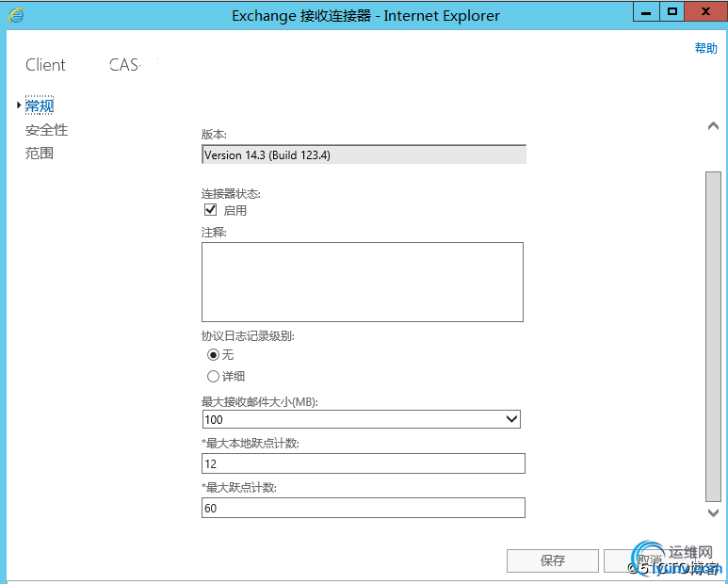Click into the 注释 comment text area
This screenshot has height=584, width=728.
pos(363,282)
